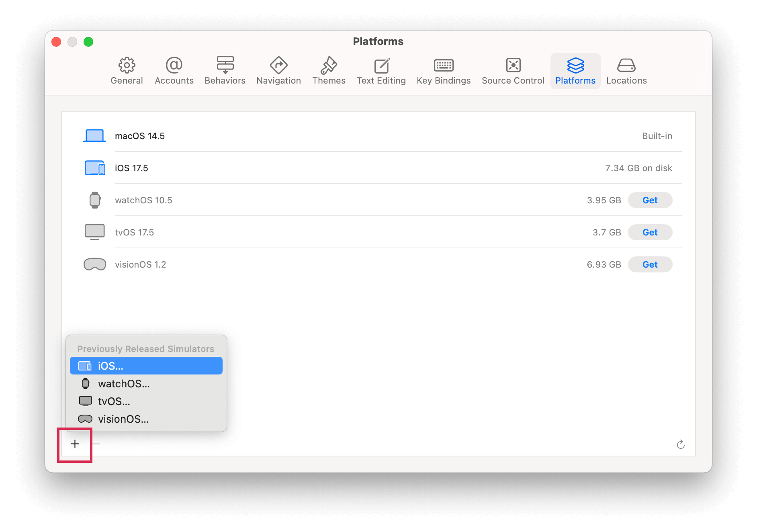This screenshot has height=532, width=757.
Task: Click the Built-in label
Action: 657,136
